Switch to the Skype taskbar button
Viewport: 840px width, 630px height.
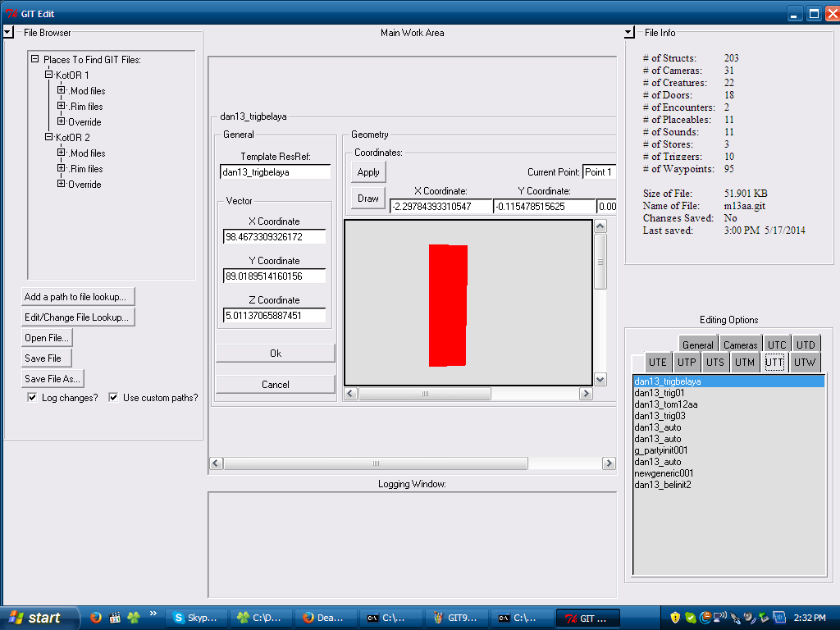point(195,619)
